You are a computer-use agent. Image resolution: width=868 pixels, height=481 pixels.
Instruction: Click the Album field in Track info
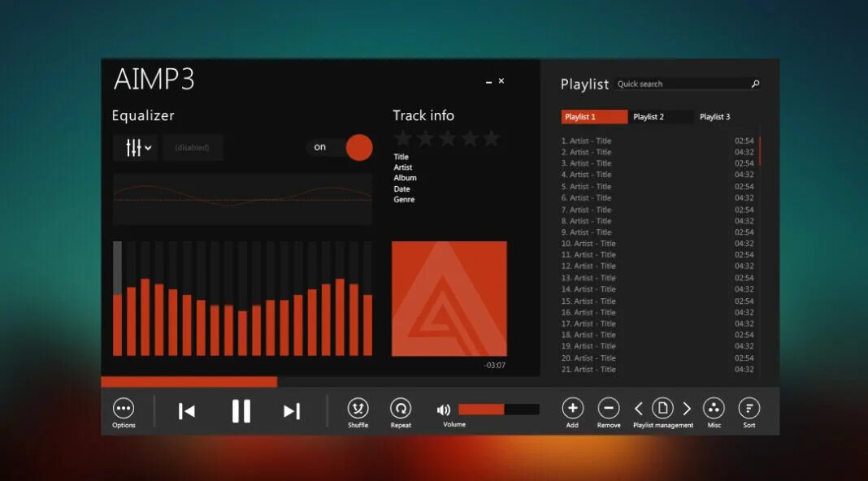point(405,178)
